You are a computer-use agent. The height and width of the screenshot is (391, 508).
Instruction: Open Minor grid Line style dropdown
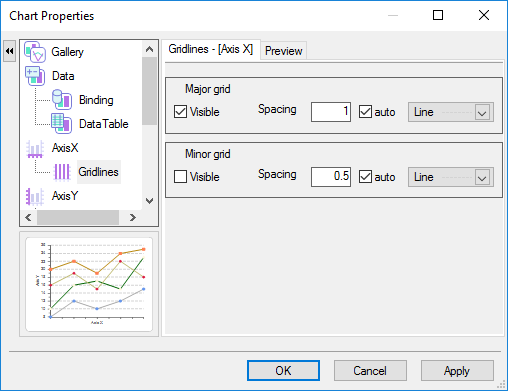coord(451,177)
